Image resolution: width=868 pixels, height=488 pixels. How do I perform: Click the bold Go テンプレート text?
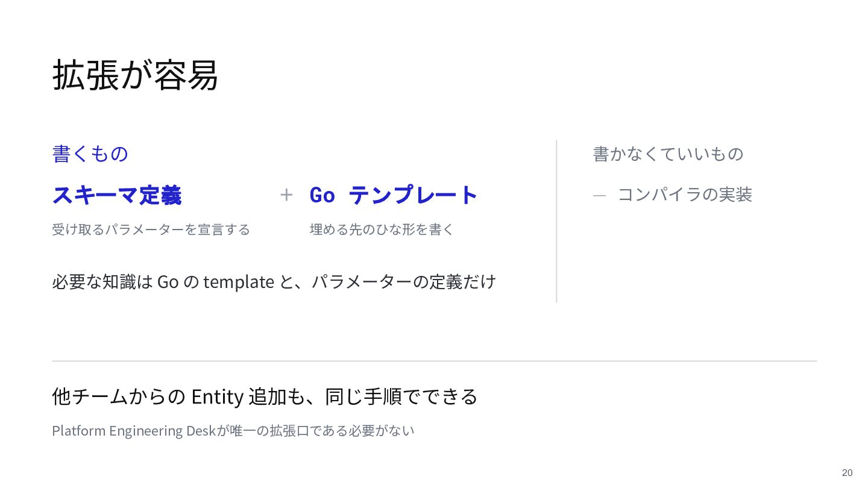pos(394,195)
